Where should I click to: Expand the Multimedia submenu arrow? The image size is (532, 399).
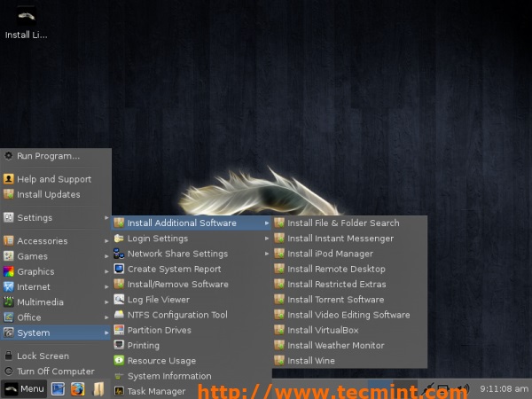pos(106,302)
